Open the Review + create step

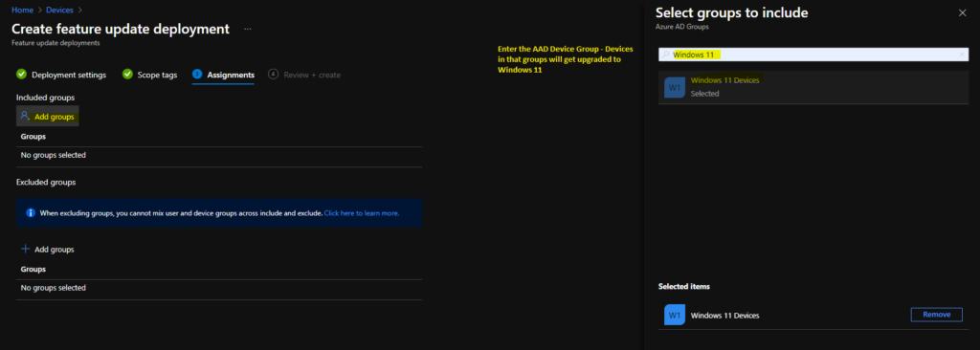[312, 75]
